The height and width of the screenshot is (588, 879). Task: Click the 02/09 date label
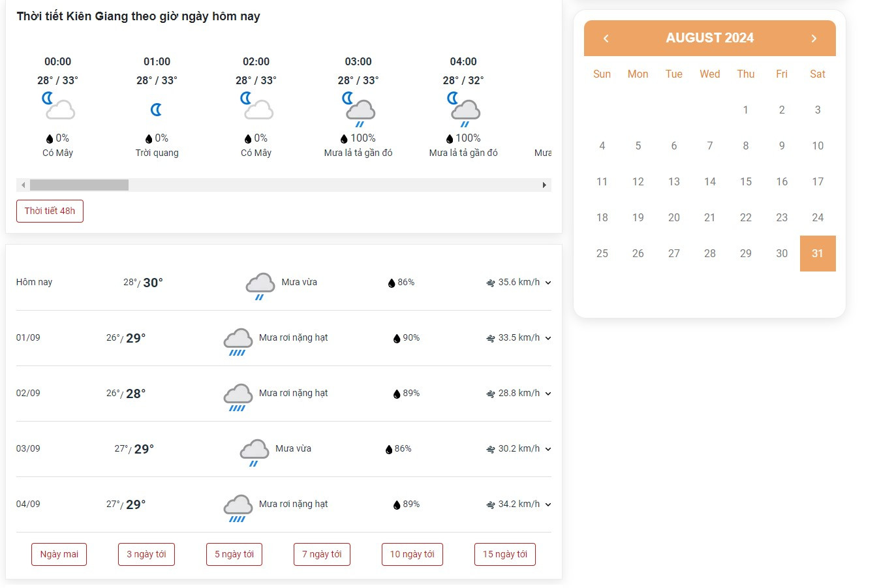(x=28, y=394)
